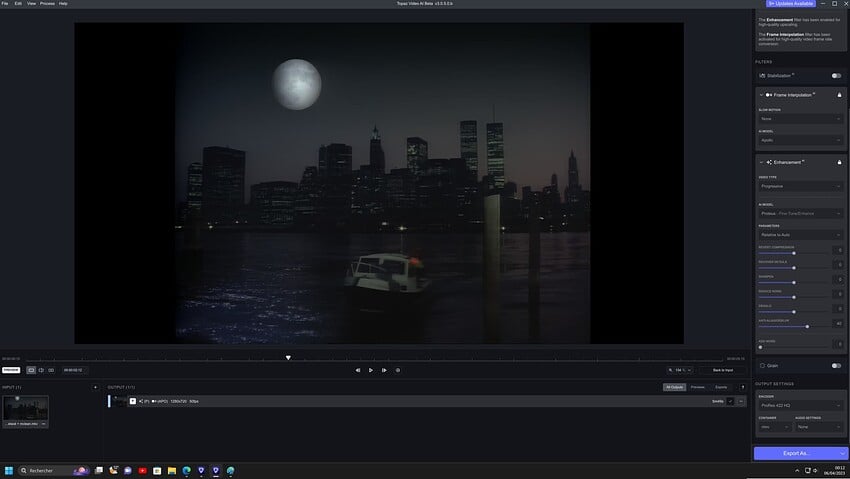The height and width of the screenshot is (479, 850).
Task: Add a new input with plus icon
Action: click(95, 387)
